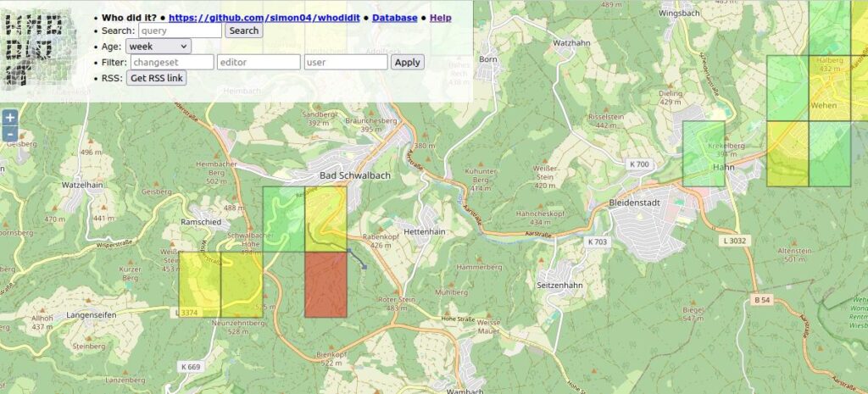Click the Bad Schwalbach town label
This screenshot has height=394, width=868.
pyautogui.click(x=355, y=175)
